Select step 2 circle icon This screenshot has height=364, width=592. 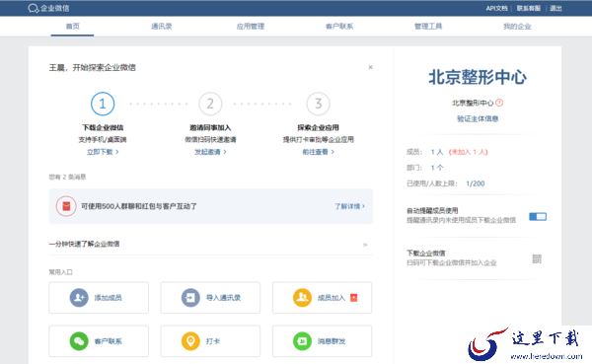point(210,104)
